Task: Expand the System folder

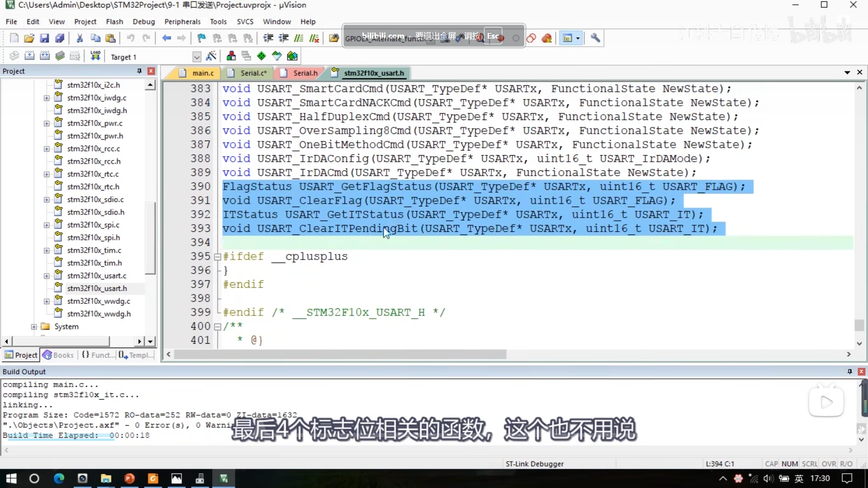Action: (x=34, y=327)
